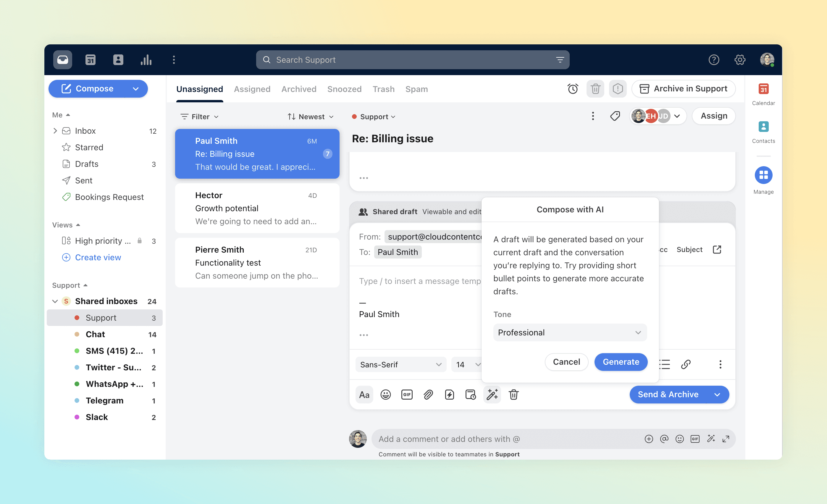Open the contacts icon in top navigation bar
827x504 pixels.
(x=118, y=60)
